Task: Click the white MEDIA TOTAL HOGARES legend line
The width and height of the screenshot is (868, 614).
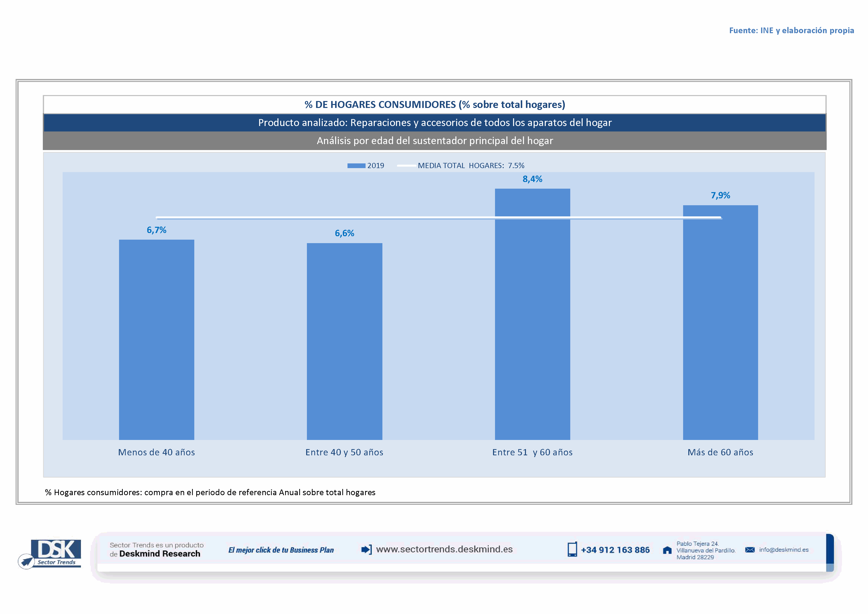Action: pos(406,166)
